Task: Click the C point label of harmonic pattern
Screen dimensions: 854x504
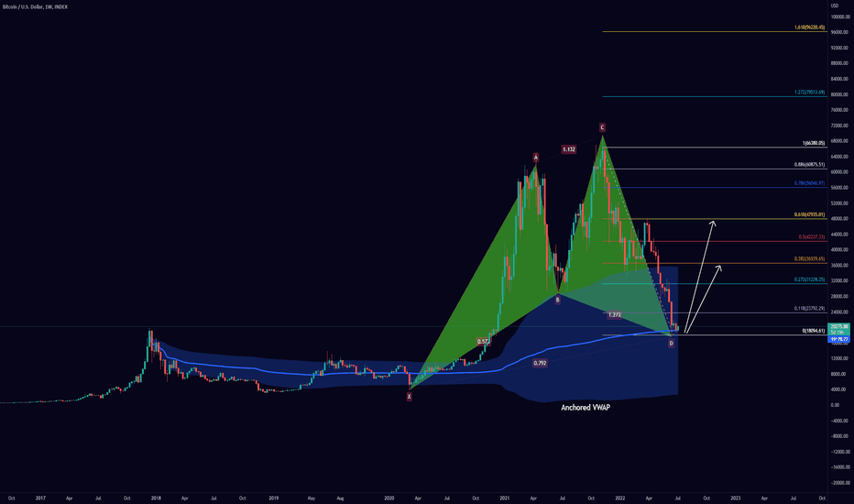Action: tap(602, 127)
